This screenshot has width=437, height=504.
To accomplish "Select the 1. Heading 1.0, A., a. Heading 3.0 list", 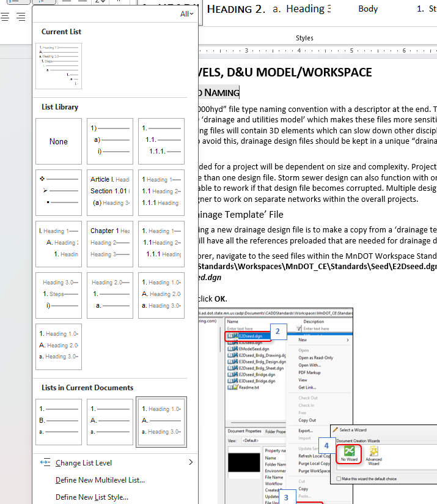I will (x=161, y=422).
